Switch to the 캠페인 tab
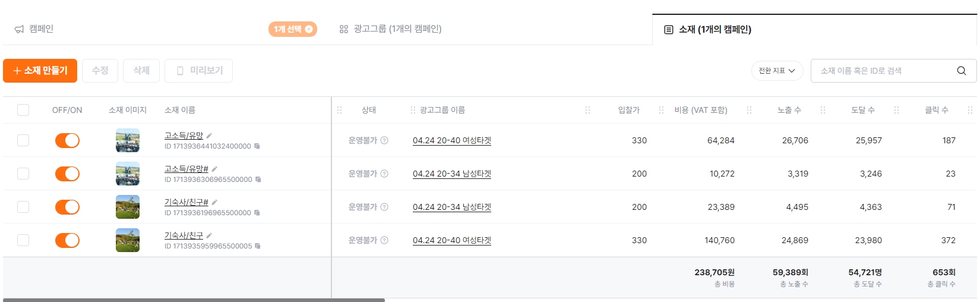 [34, 29]
